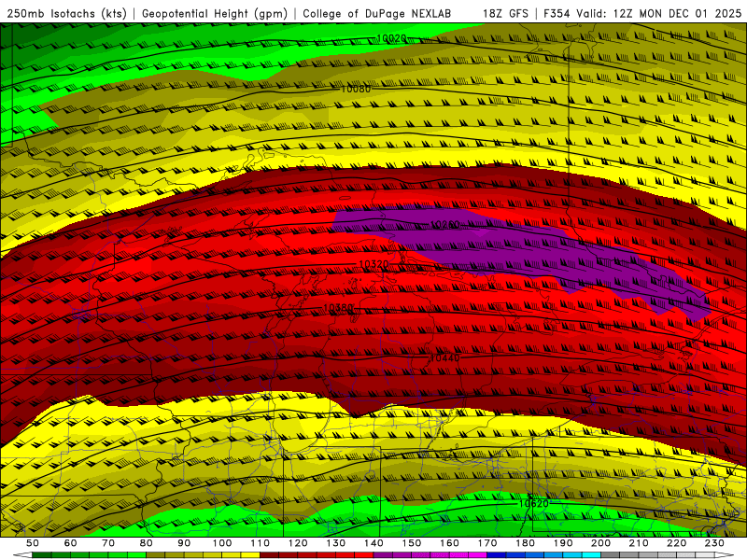Click the 10380 height contour label
Image resolution: width=747 pixels, height=560 pixels.
click(x=338, y=308)
